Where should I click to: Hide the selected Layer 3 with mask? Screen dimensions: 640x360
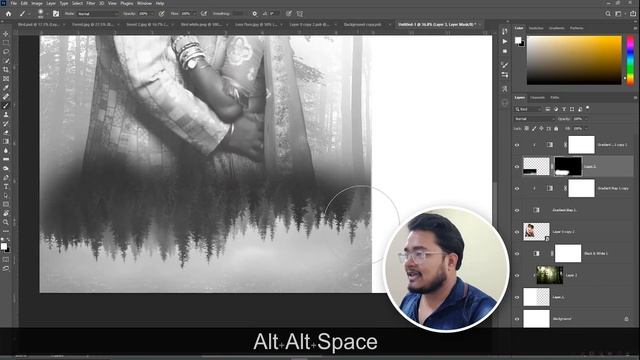click(x=517, y=167)
